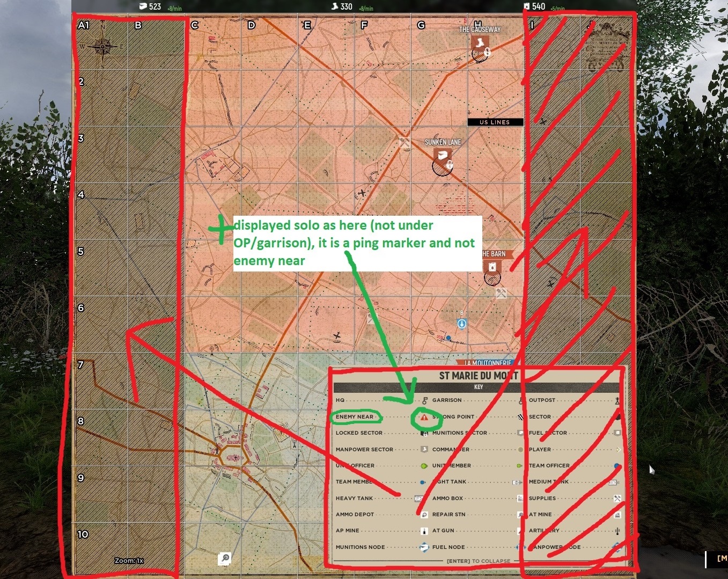Click supplies marker on road near Sunken Lane
Image resolution: width=728 pixels, height=579 pixels.
tap(405, 142)
